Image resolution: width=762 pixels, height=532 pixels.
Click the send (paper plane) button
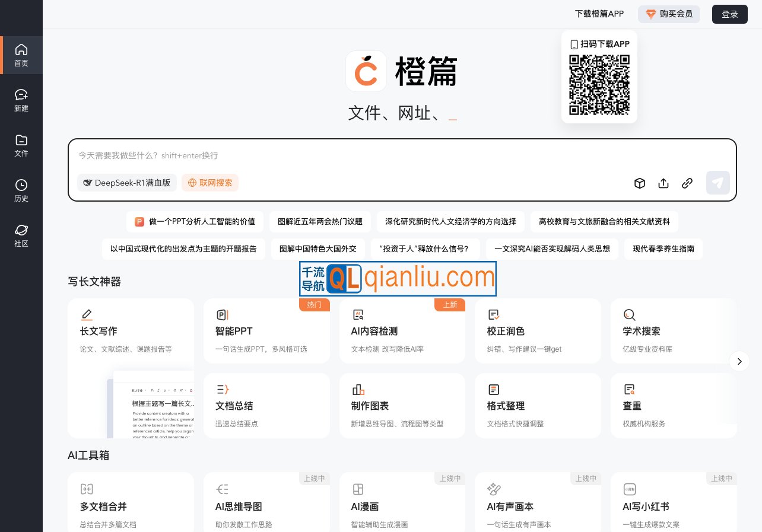718,183
